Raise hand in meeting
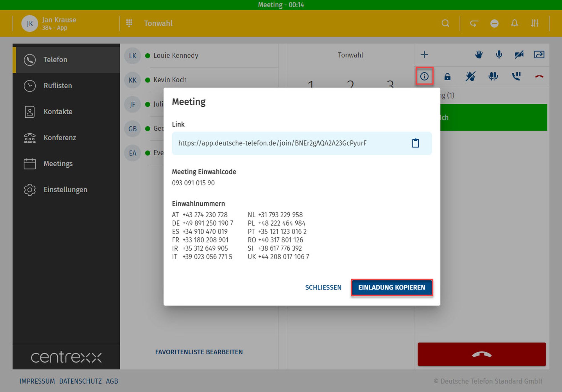562x392 pixels. click(x=479, y=54)
